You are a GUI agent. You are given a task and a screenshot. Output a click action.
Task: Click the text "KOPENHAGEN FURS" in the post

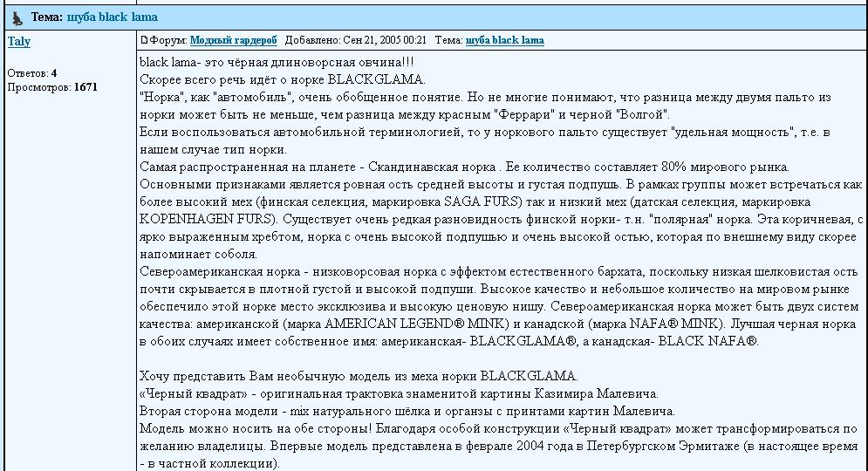click(x=204, y=219)
